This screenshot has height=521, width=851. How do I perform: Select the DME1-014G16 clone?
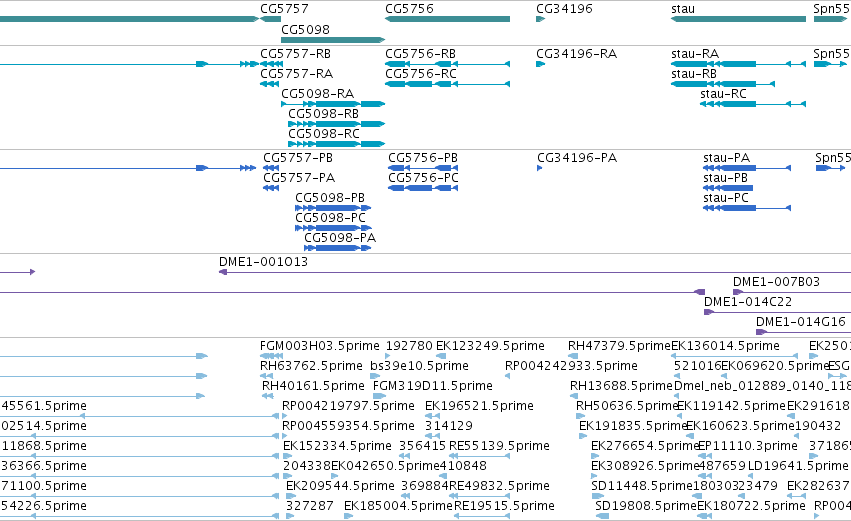[801, 322]
